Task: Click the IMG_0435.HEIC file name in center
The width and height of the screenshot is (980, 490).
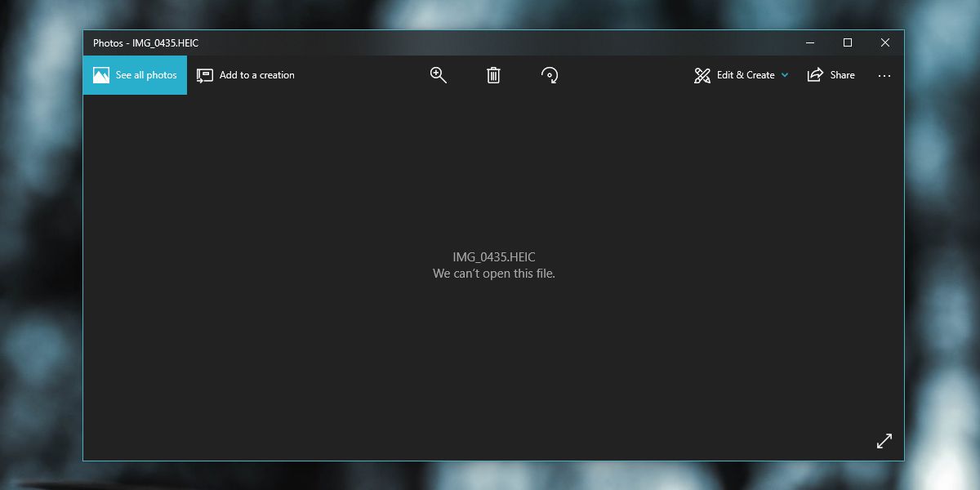Action: click(x=494, y=257)
